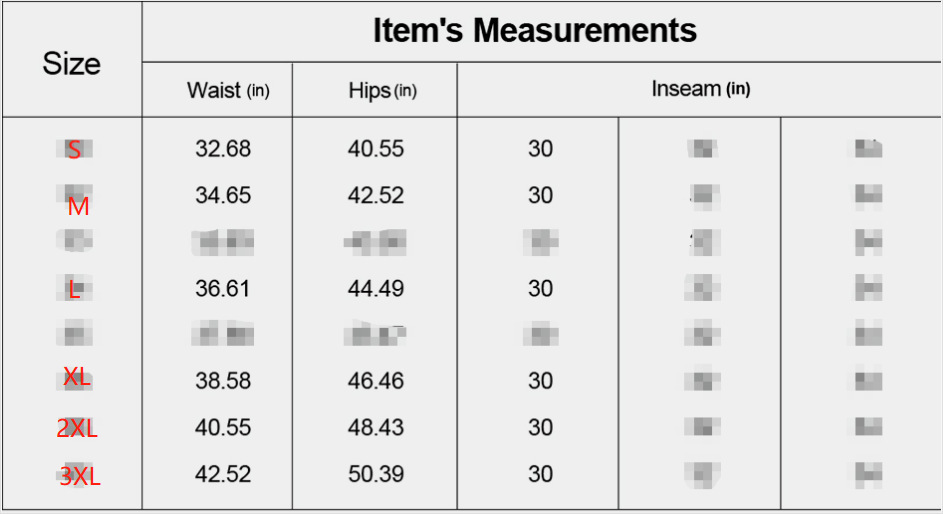This screenshot has height=514, width=943.
Task: Click the Size column header
Action: point(71,64)
